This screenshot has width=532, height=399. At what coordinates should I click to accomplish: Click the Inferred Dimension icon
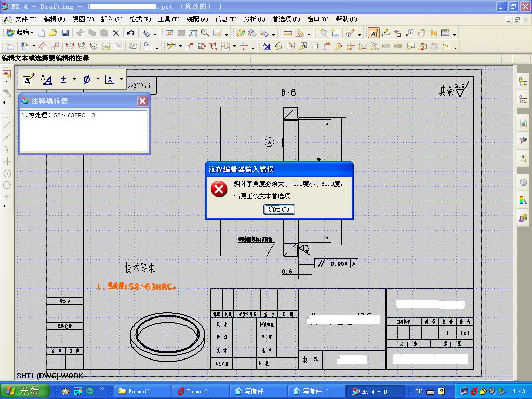[171, 46]
